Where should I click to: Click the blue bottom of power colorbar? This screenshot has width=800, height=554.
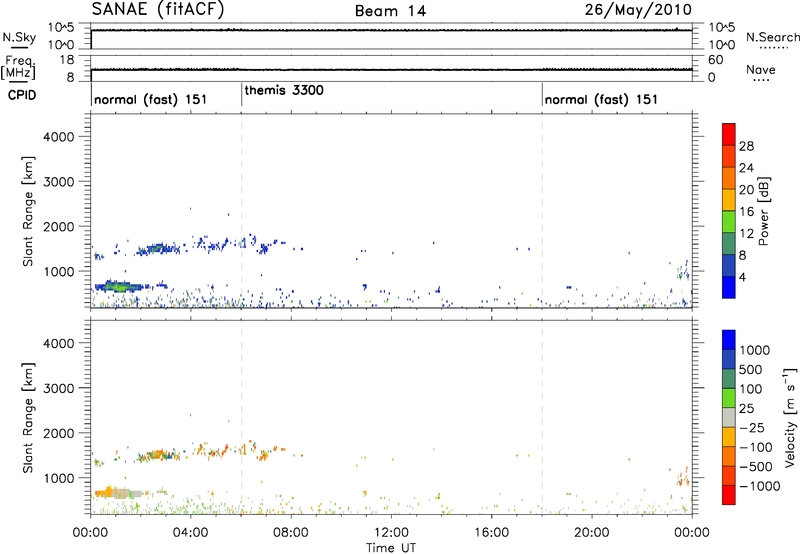pos(729,287)
